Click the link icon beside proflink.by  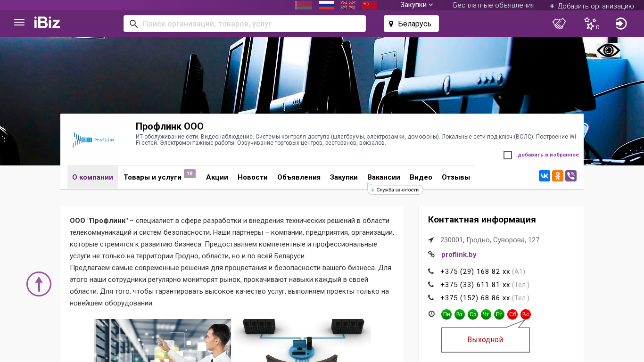pyautogui.click(x=431, y=255)
